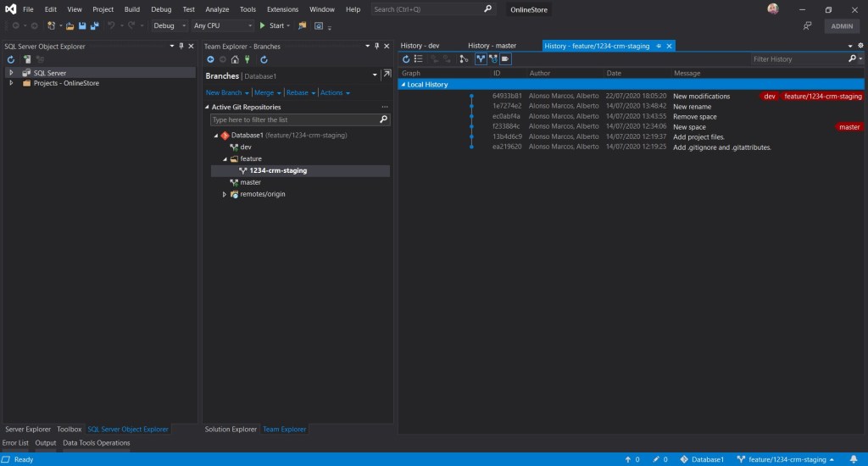
Task: Click the Manage Connections plug icon
Action: tap(246, 59)
